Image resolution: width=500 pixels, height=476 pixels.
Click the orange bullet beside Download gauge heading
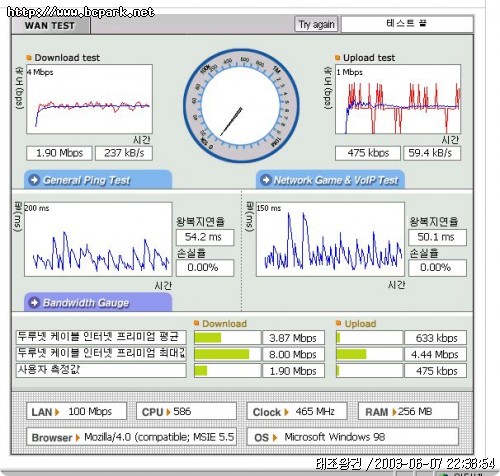[196, 323]
